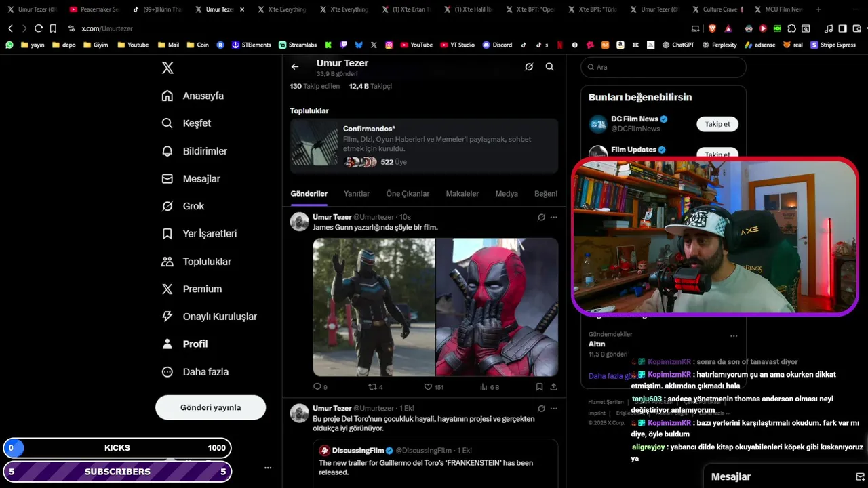Open more options for Altın trend
The height and width of the screenshot is (488, 868).
(x=734, y=336)
